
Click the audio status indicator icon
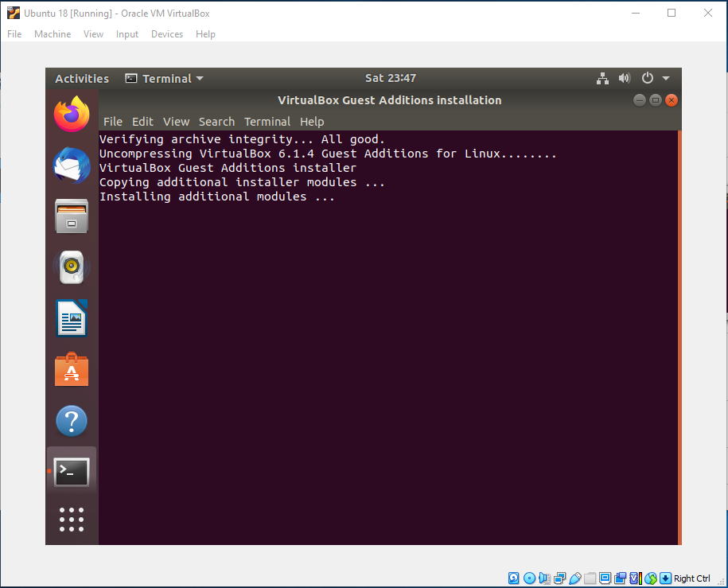[x=544, y=578]
